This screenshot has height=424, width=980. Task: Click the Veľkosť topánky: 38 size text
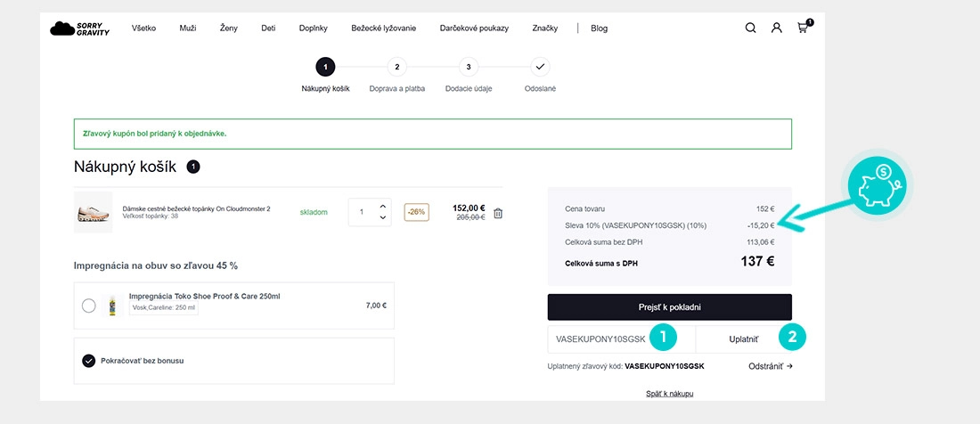pyautogui.click(x=151, y=216)
